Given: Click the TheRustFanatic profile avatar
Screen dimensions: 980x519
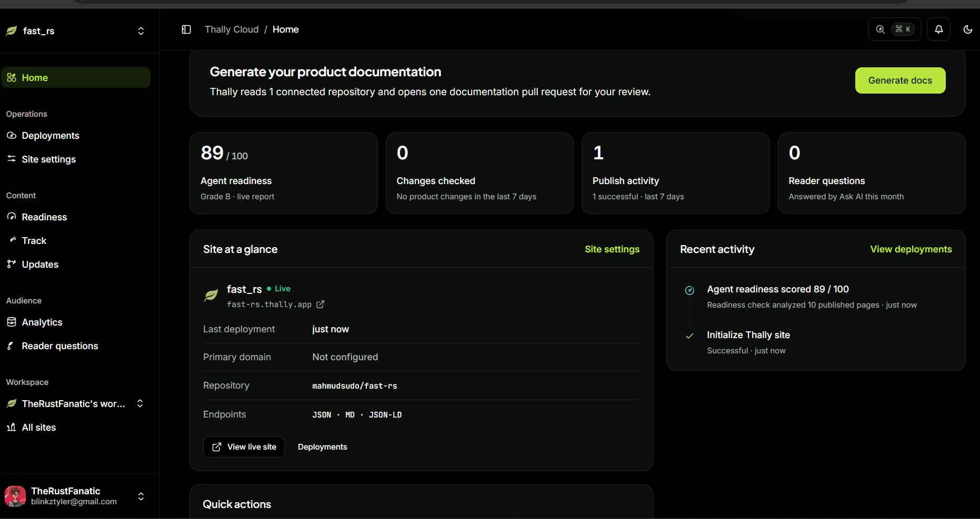Looking at the screenshot, I should pos(15,496).
